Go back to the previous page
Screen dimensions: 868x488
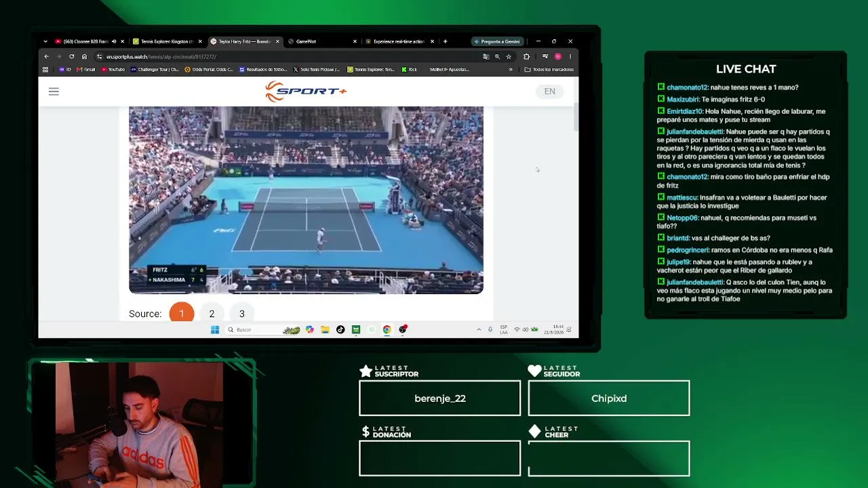(46, 56)
